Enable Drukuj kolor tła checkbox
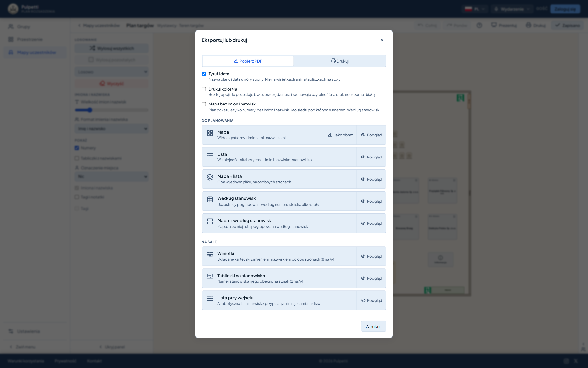The height and width of the screenshot is (368, 588). tap(204, 89)
